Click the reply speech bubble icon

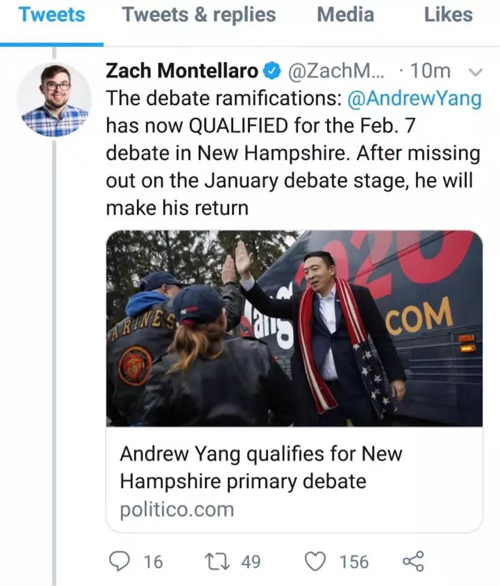(119, 561)
